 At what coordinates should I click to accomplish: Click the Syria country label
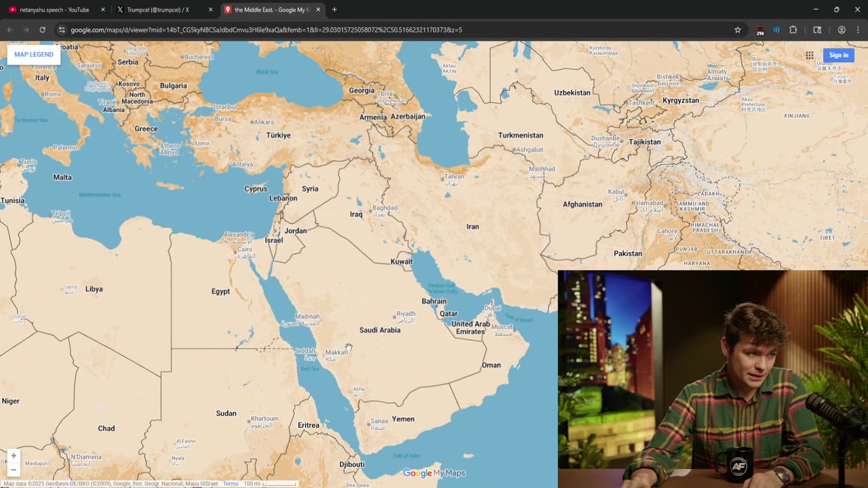pyautogui.click(x=310, y=189)
